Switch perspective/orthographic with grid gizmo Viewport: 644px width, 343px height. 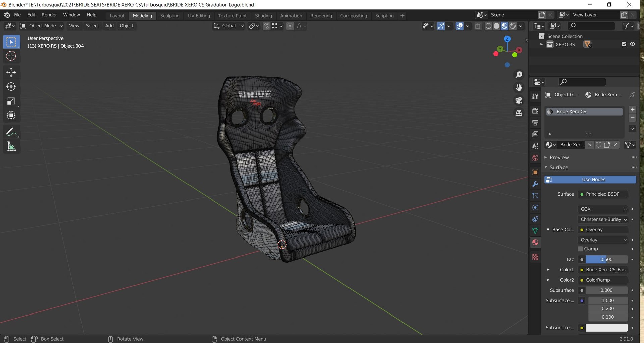[x=519, y=113]
